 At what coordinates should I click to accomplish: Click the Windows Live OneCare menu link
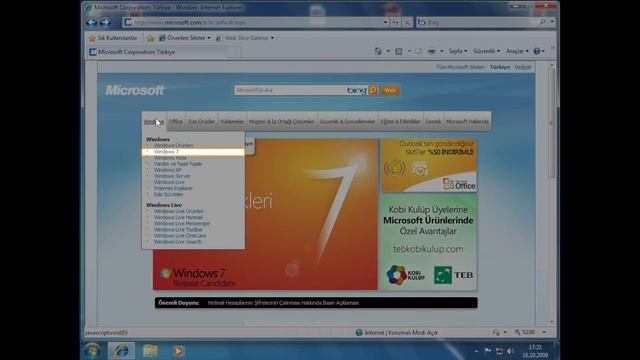(x=180, y=236)
